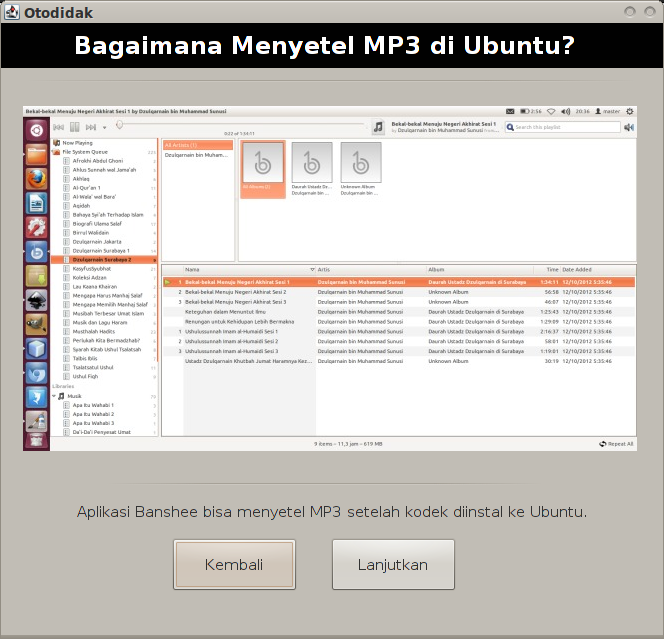Open the master user menu in top panel
The image size is (664, 639).
(x=608, y=111)
